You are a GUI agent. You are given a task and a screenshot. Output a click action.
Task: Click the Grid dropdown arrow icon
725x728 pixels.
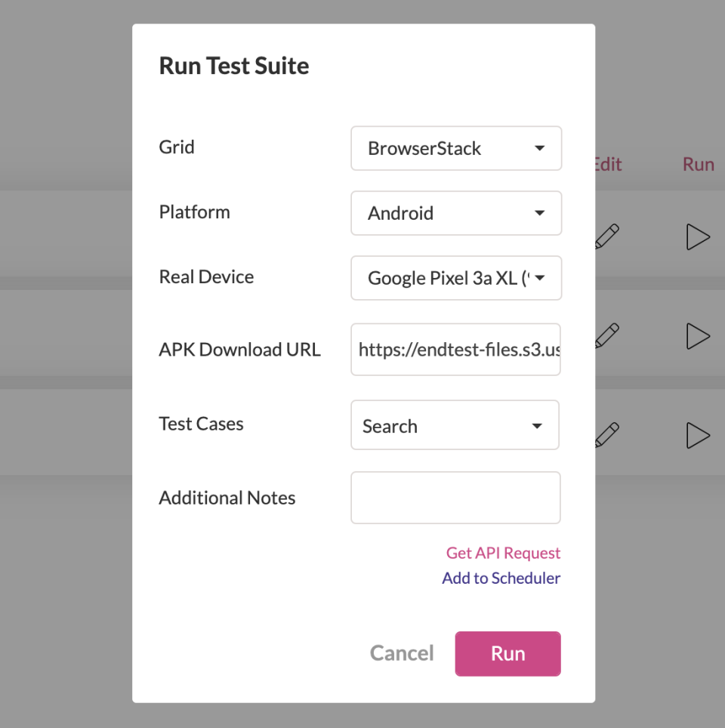coord(540,149)
